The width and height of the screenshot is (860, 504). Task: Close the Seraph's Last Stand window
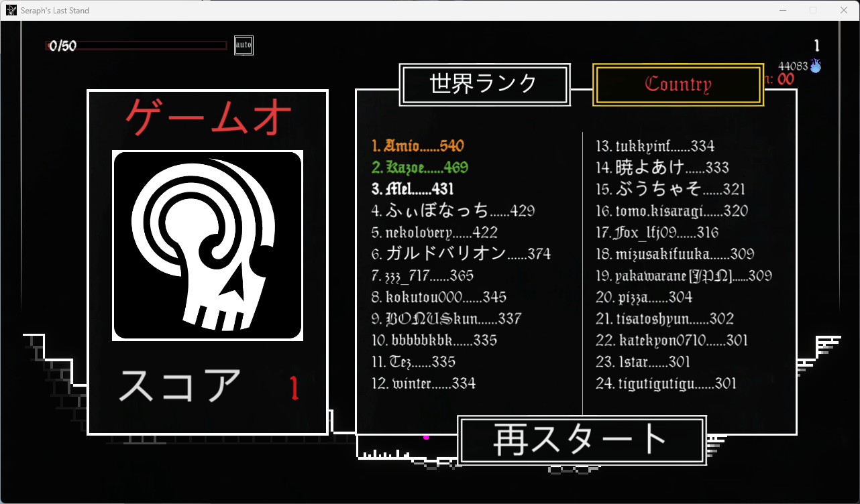tap(844, 10)
